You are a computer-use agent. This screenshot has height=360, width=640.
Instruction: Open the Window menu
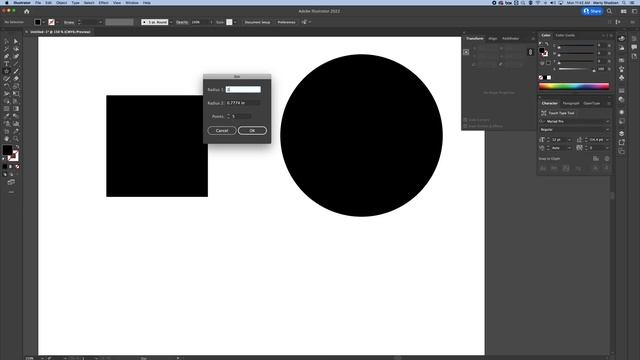(x=132, y=2)
